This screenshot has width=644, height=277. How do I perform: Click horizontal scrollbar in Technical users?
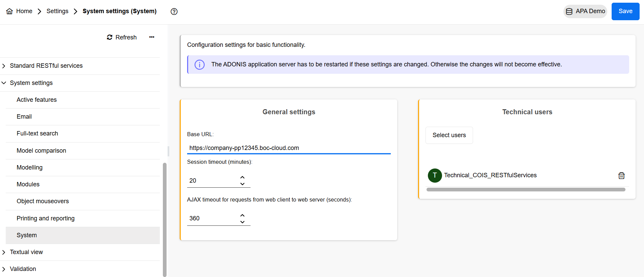point(525,190)
